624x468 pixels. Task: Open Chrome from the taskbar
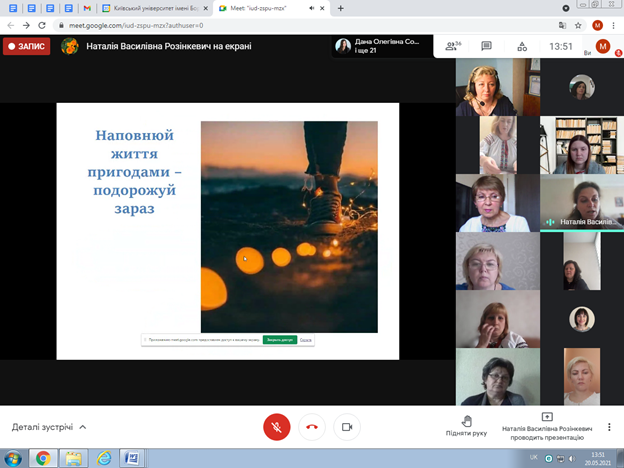(x=43, y=458)
